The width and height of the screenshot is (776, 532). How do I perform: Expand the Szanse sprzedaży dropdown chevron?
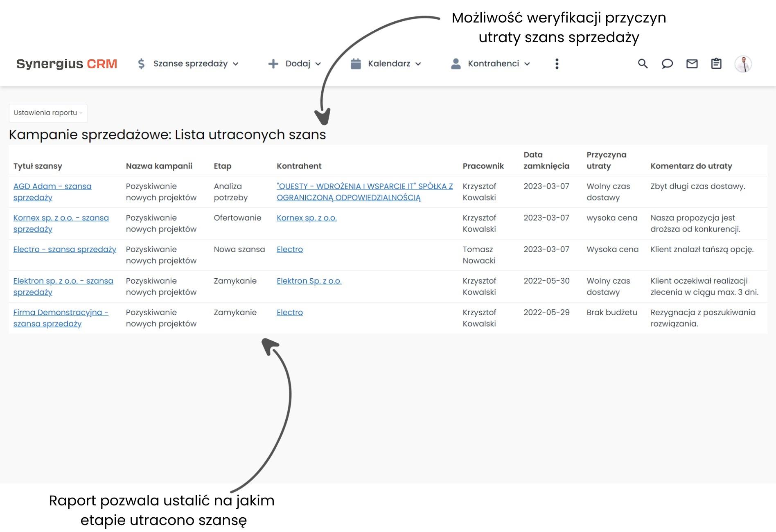236,64
